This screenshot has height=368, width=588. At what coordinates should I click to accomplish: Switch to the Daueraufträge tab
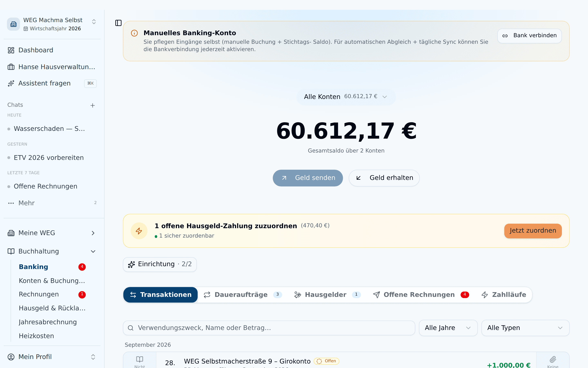[x=243, y=295]
